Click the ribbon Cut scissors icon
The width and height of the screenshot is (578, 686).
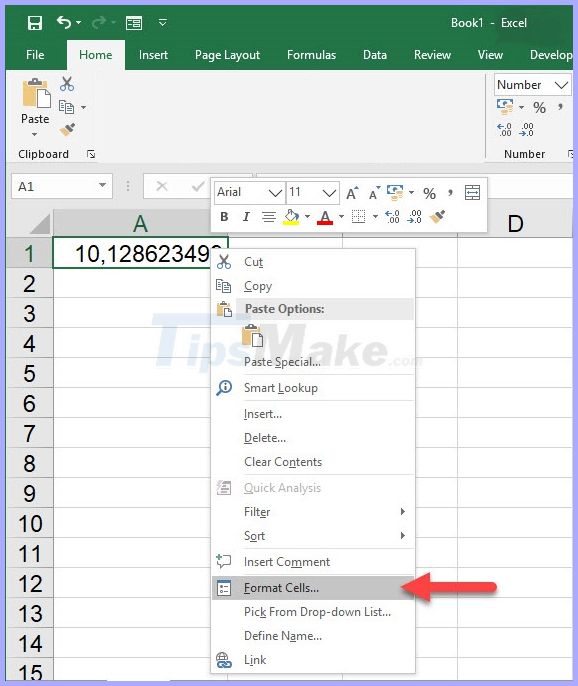67,84
